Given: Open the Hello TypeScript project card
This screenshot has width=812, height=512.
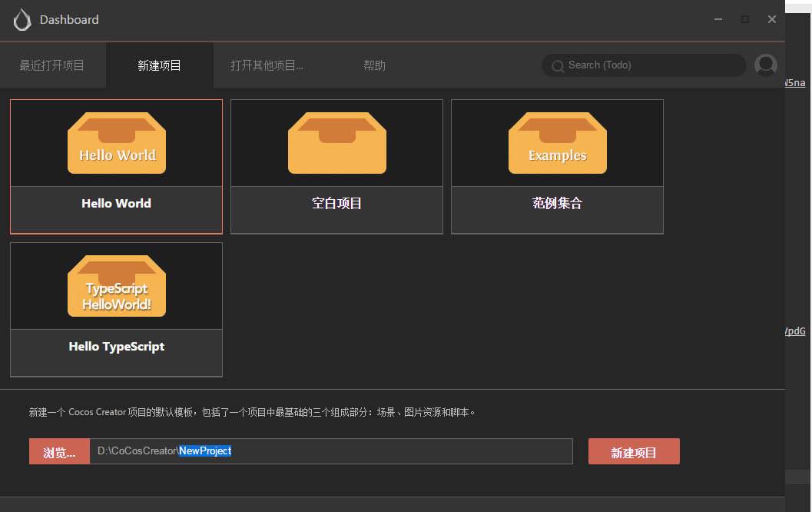Looking at the screenshot, I should pos(116,346).
